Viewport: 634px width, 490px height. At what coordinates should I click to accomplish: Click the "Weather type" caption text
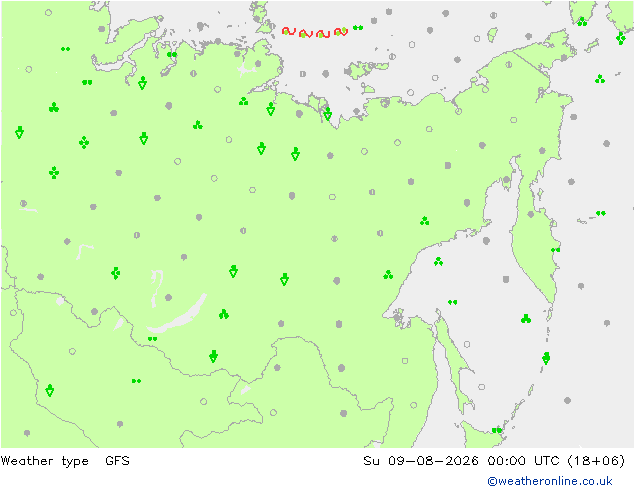pos(44,461)
